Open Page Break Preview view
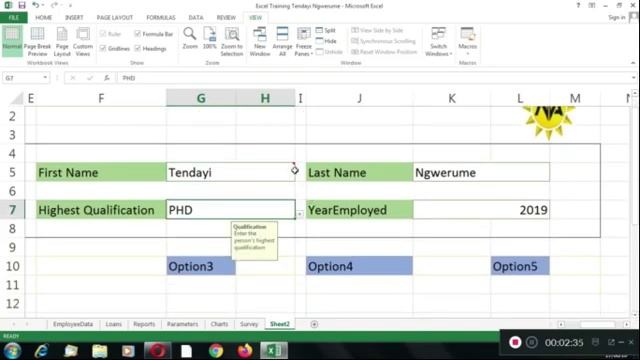 [37, 42]
